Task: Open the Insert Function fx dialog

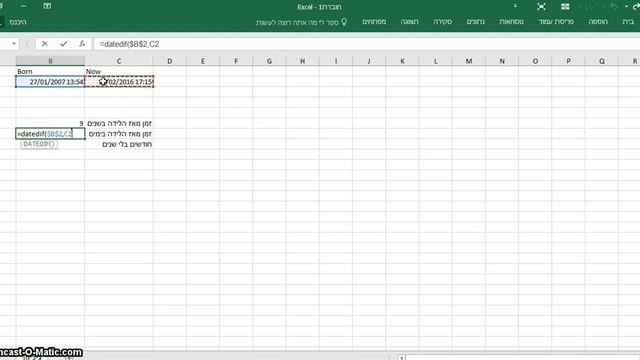Action: (x=82, y=44)
